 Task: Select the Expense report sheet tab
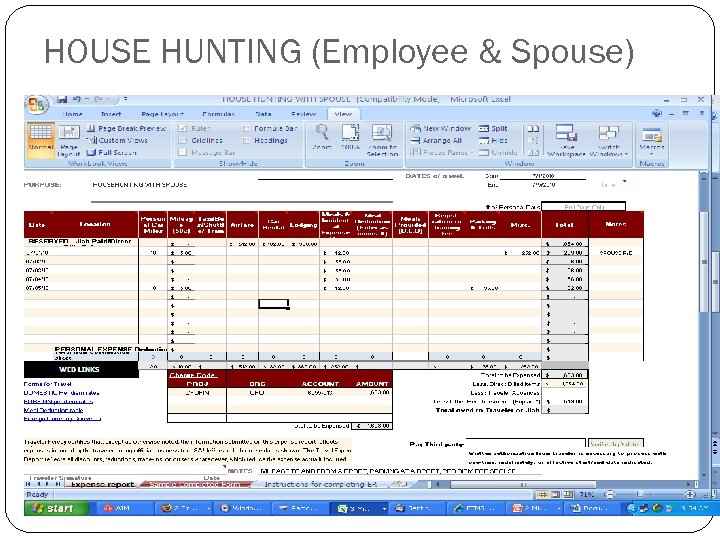(x=103, y=484)
